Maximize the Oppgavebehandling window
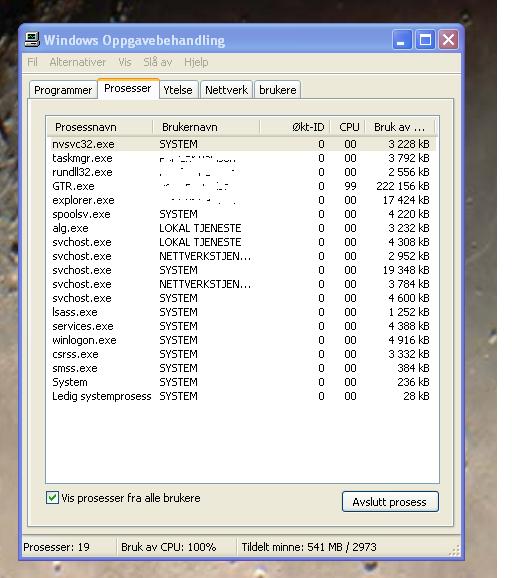This screenshot has width=512, height=578. pyautogui.click(x=425, y=39)
